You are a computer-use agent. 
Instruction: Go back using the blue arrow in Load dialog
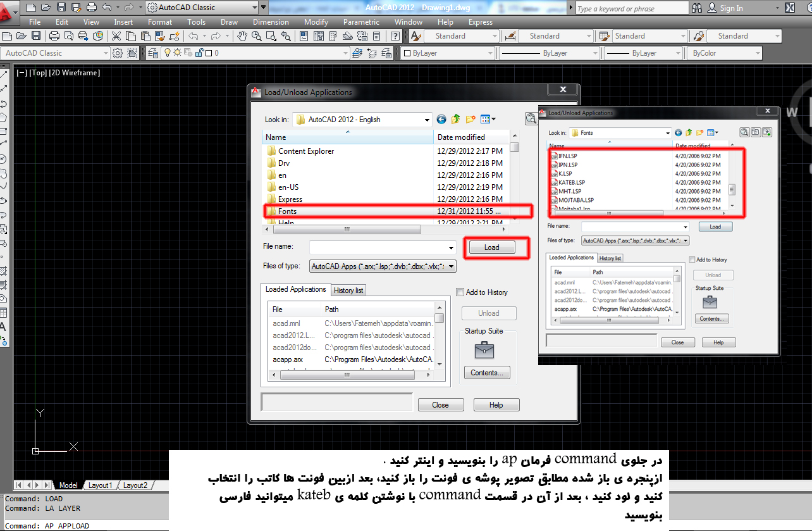(441, 119)
